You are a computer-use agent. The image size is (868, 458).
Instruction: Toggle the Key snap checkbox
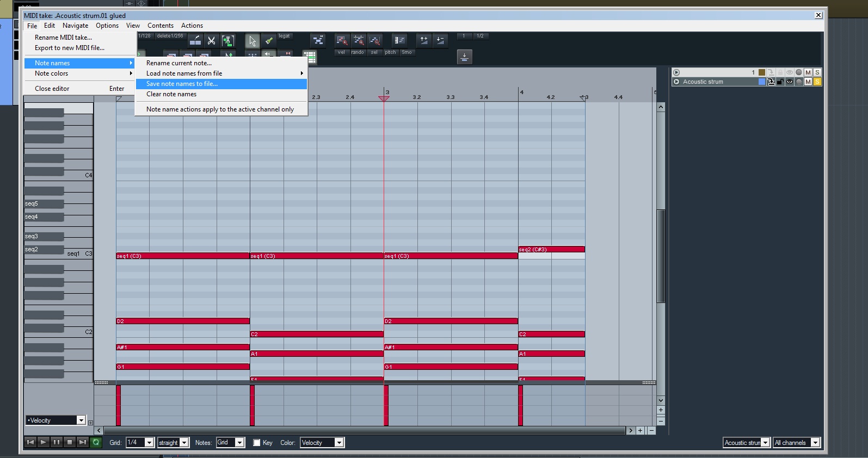[257, 443]
